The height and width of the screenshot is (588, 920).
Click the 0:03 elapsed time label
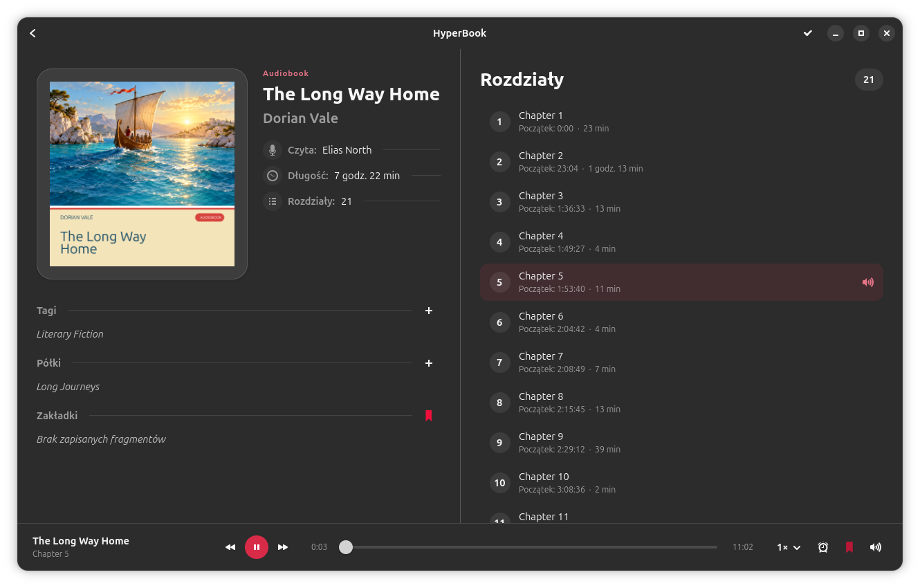[x=319, y=547]
